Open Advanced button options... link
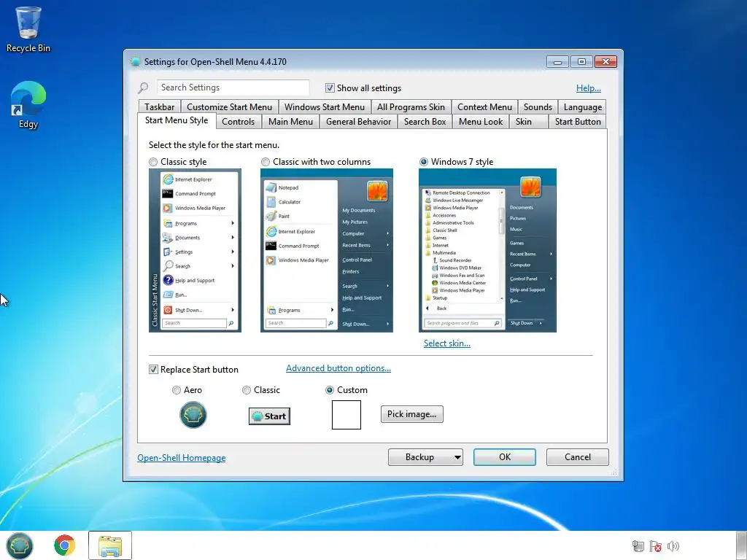747x560 pixels. tap(338, 368)
